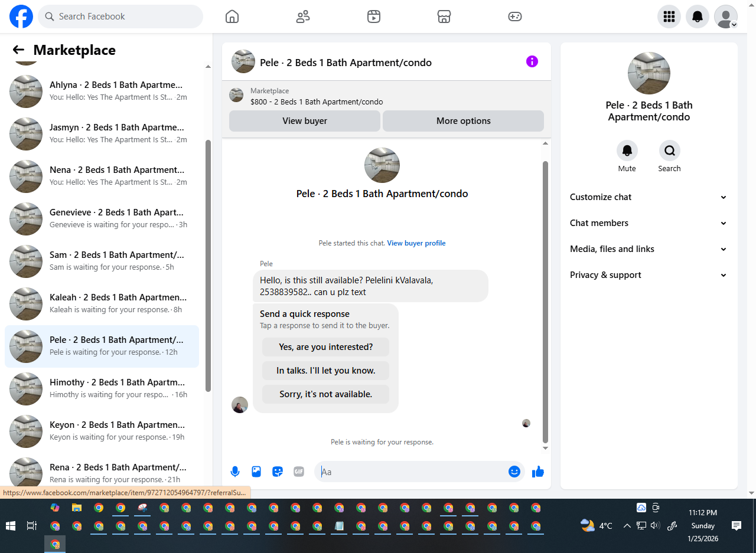This screenshot has height=553, width=756.
Task: Open the network tray icon
Action: pyautogui.click(x=641, y=526)
